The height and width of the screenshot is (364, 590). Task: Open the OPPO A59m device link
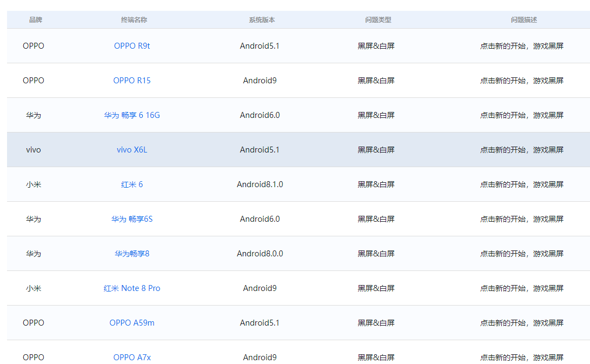132,322
